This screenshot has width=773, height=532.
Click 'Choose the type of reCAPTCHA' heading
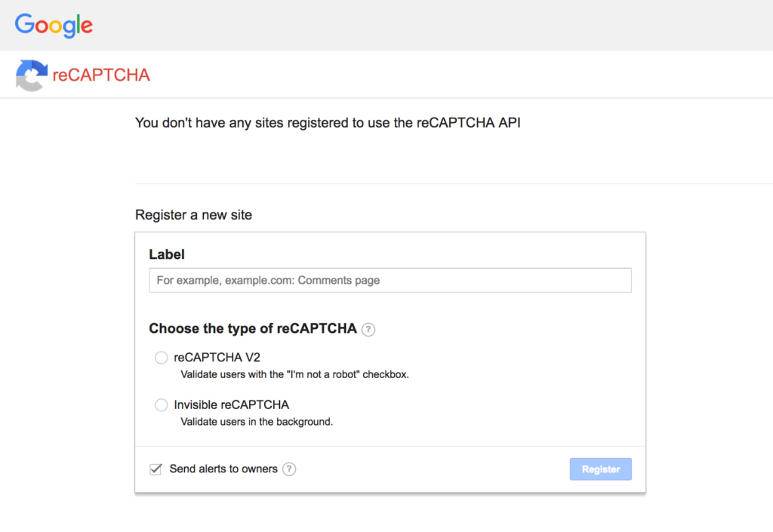(253, 328)
